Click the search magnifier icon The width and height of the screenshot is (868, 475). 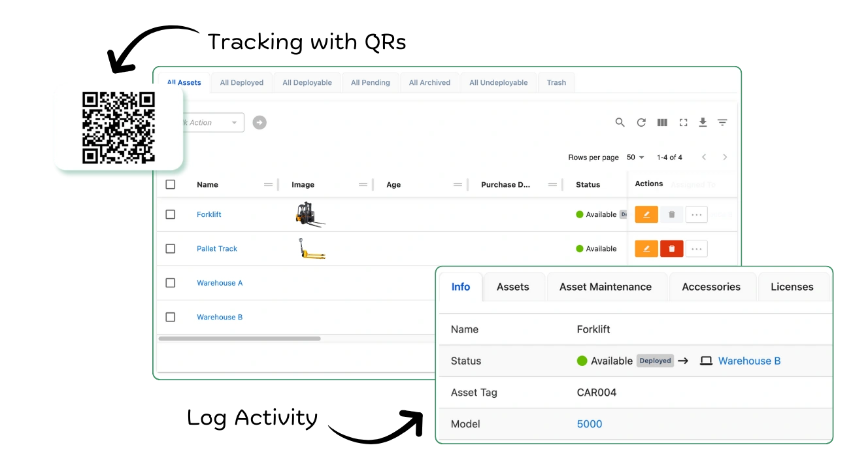(620, 123)
